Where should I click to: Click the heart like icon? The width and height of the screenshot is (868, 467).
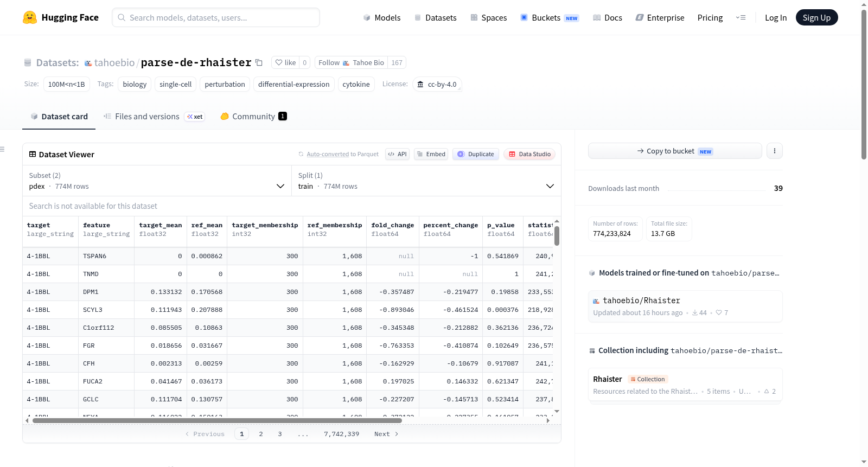coord(279,63)
